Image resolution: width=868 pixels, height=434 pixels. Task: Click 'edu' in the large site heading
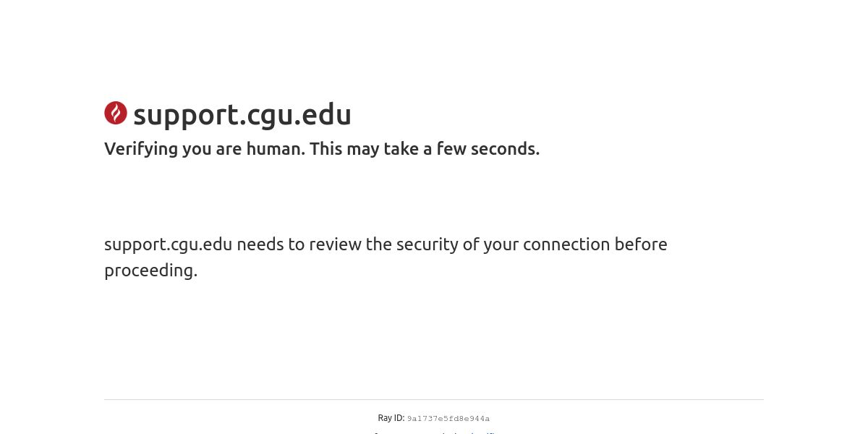pyautogui.click(x=327, y=115)
